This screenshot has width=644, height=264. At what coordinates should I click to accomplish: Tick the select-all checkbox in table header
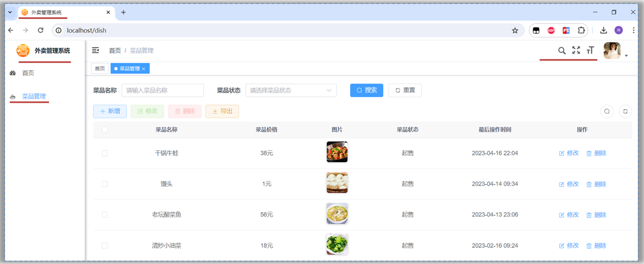[105, 130]
